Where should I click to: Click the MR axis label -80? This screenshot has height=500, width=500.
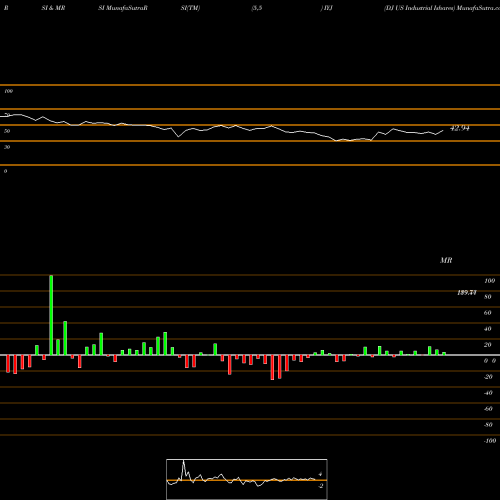pos(488,425)
